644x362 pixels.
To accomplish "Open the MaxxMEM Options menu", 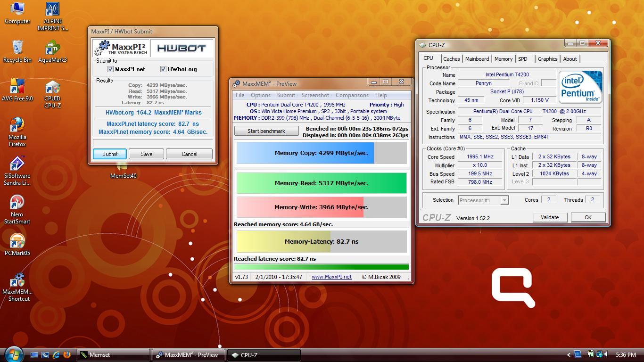I will 261,95.
